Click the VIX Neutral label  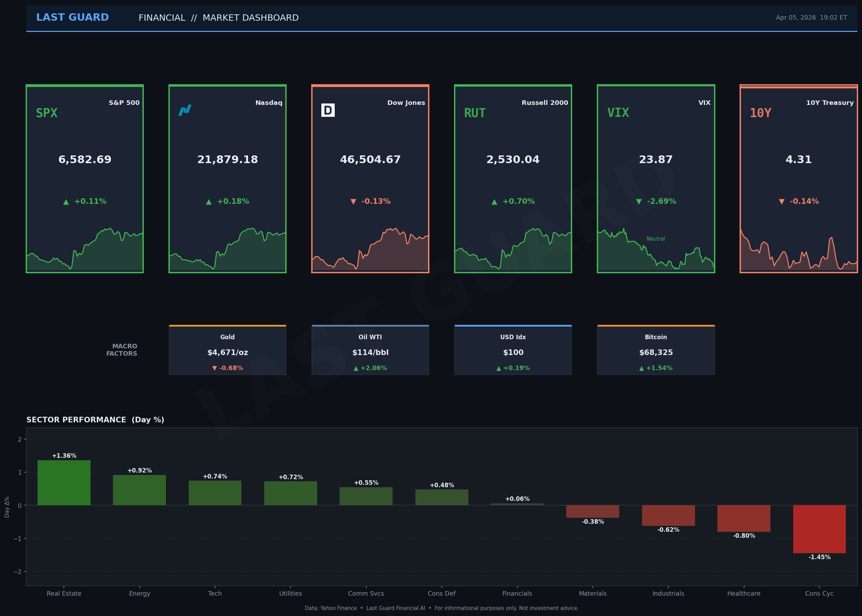(x=655, y=239)
